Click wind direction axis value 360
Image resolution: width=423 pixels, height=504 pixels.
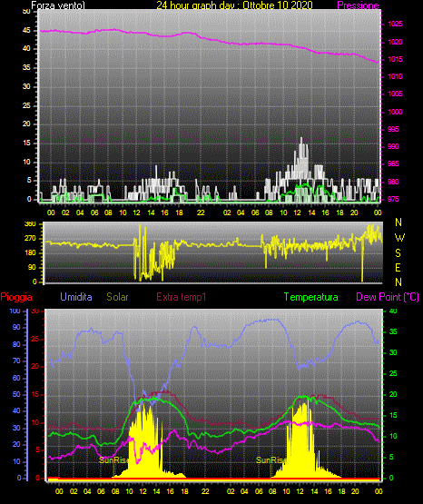[x=30, y=224]
